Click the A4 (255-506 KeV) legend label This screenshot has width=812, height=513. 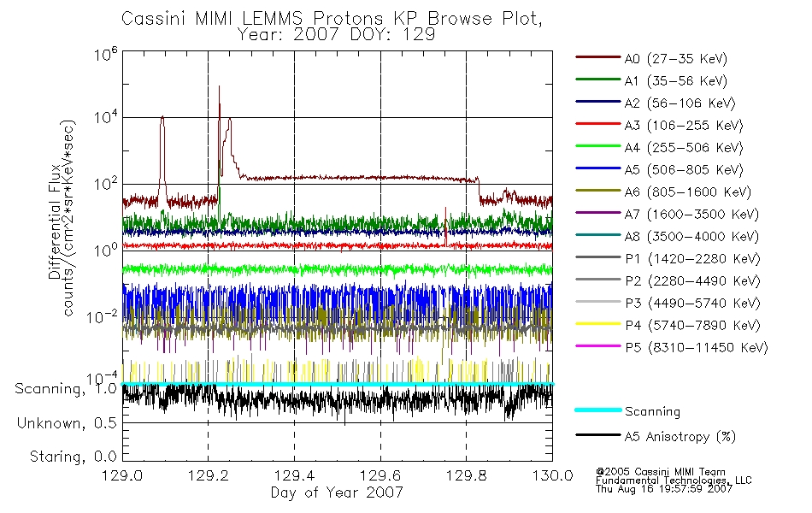pos(684,148)
